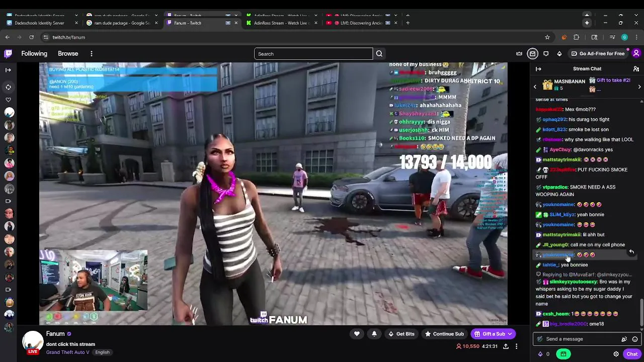The width and height of the screenshot is (644, 362).
Task: Open the Bits balance showing 0
Action: point(544,354)
